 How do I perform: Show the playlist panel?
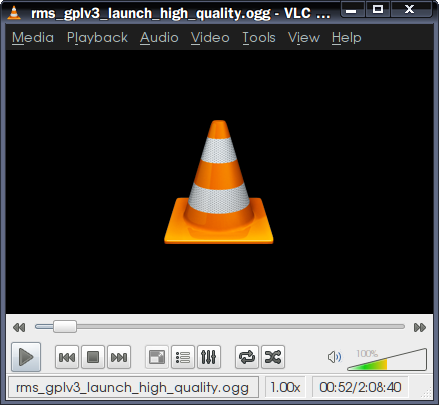coord(183,357)
